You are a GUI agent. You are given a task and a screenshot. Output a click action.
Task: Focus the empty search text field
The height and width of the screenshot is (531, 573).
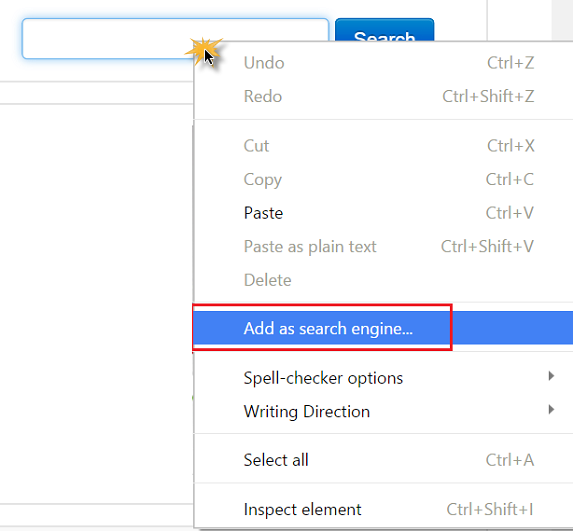pos(175,38)
